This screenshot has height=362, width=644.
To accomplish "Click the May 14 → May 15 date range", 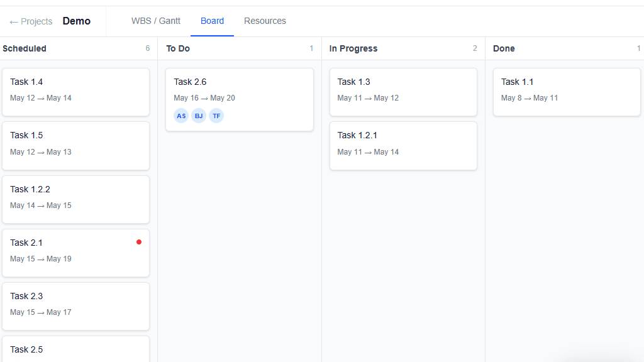I will click(41, 206).
